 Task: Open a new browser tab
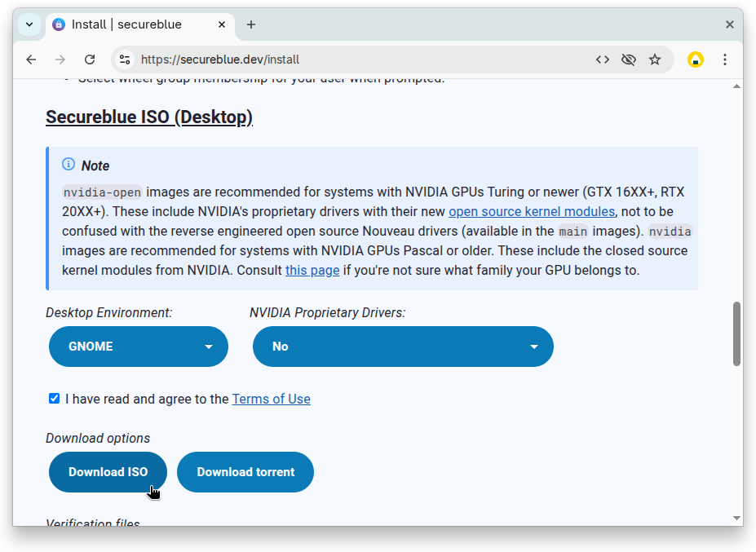pos(250,24)
